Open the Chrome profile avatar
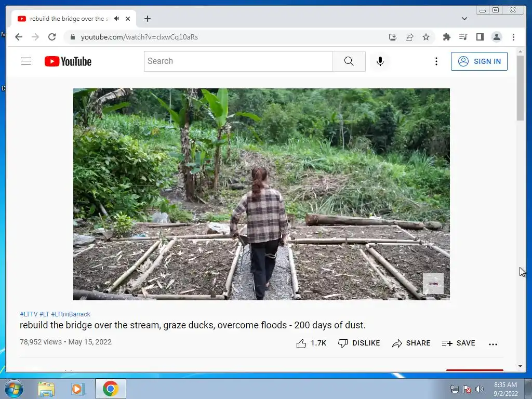The width and height of the screenshot is (532, 399). 497,37
